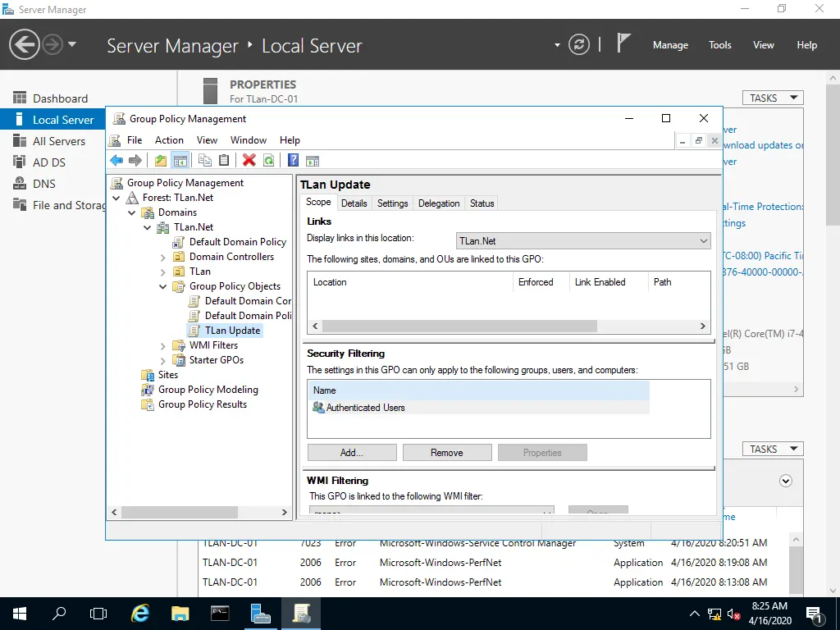Open the Action menu
Screen dimensions: 840x630
coord(169,140)
